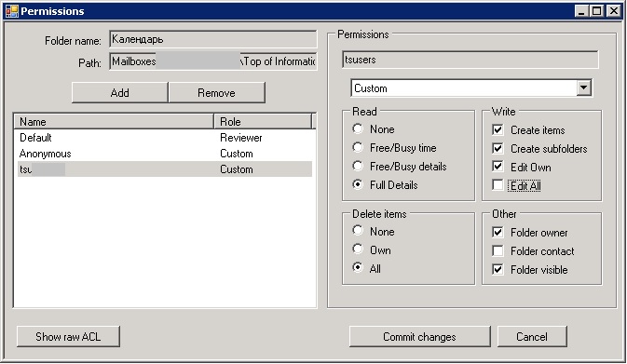Open the Custom role dropdown
This screenshot has width=627, height=364.
584,88
